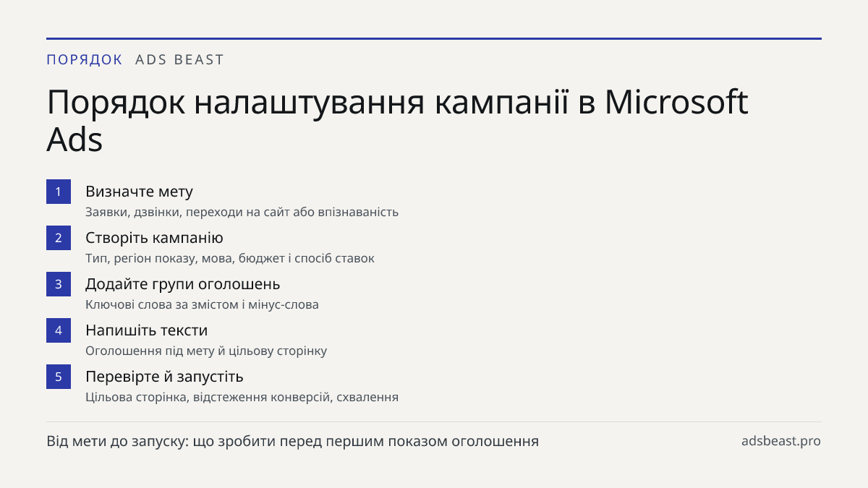
Task: Click 'Оголошення під мету й цільову сторінку'
Action: (206, 351)
